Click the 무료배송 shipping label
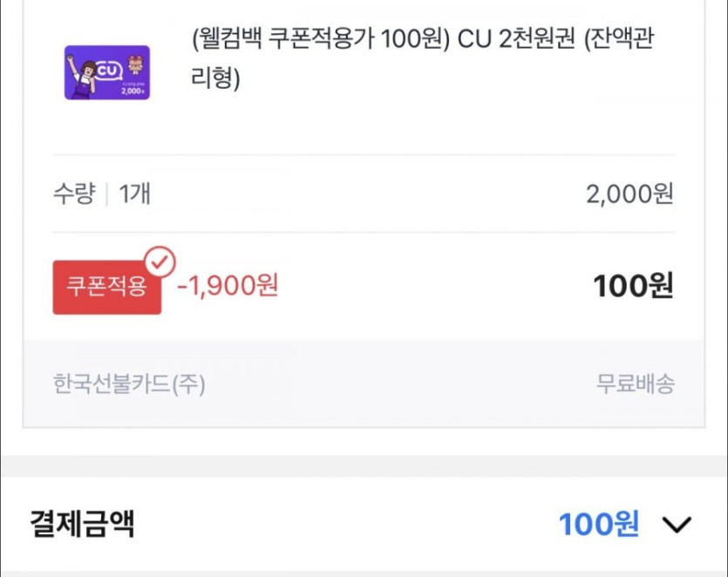 (x=635, y=384)
